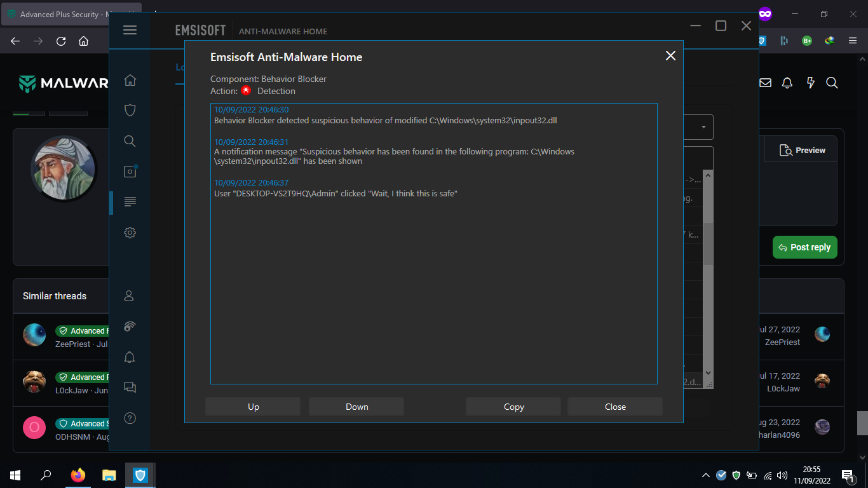Open MalwareTips alerts bell icon
The height and width of the screenshot is (488, 868).
click(x=787, y=83)
